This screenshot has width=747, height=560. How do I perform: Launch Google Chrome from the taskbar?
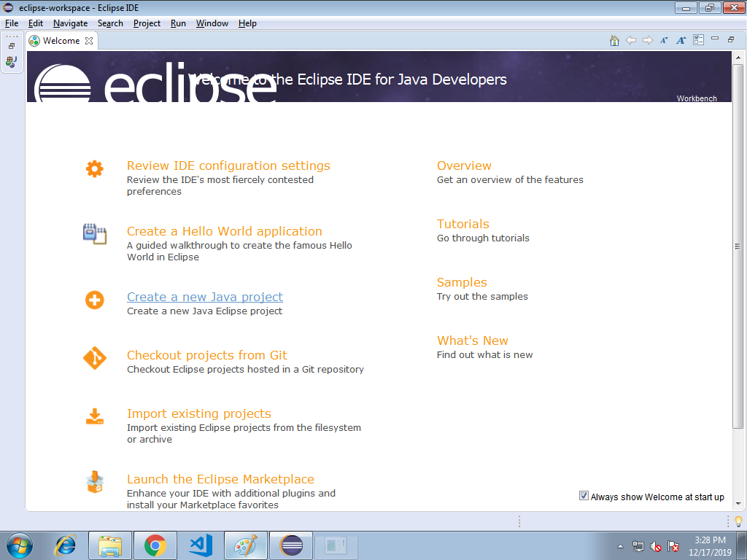(x=155, y=545)
